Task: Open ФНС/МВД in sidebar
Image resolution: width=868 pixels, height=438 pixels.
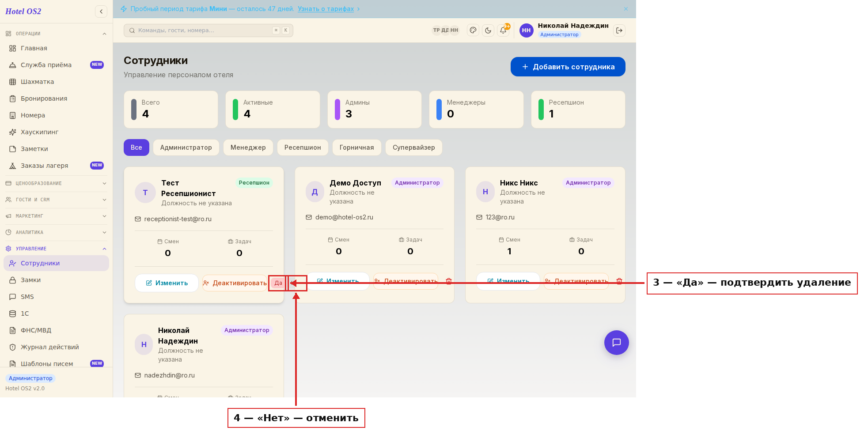Action: (56, 330)
